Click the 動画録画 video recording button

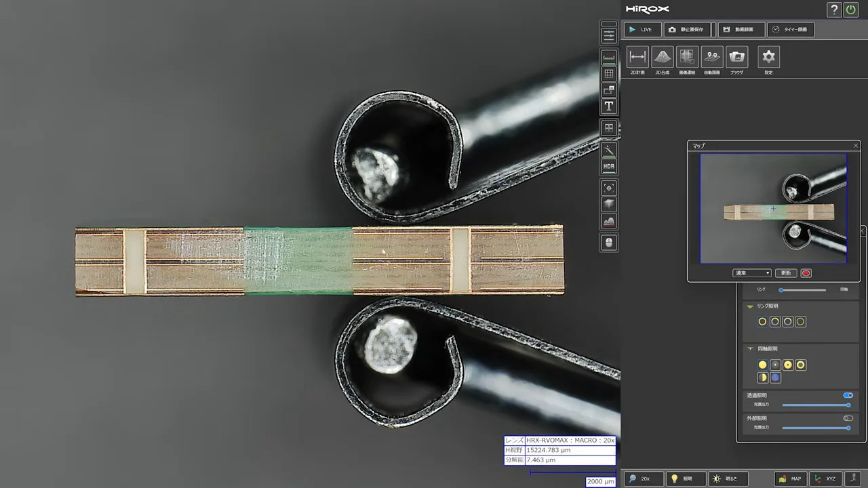point(741,30)
